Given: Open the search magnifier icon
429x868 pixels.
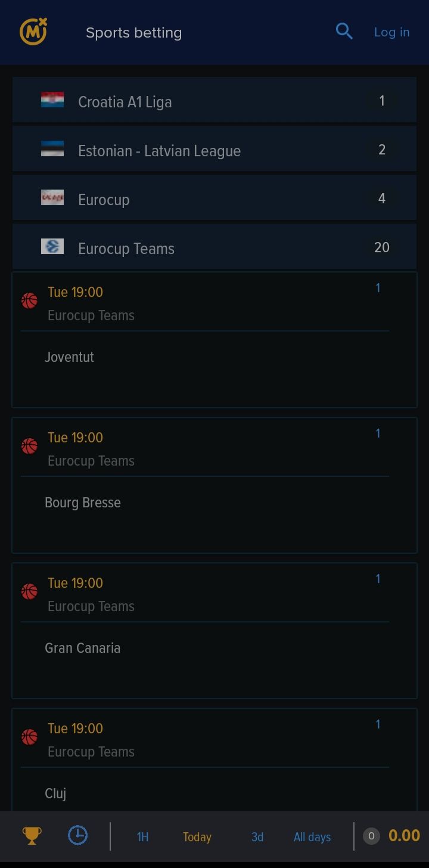Looking at the screenshot, I should pos(344,31).
